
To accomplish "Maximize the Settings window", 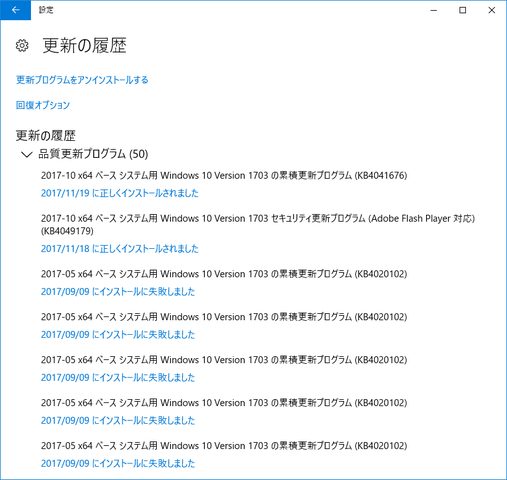I will tap(463, 10).
